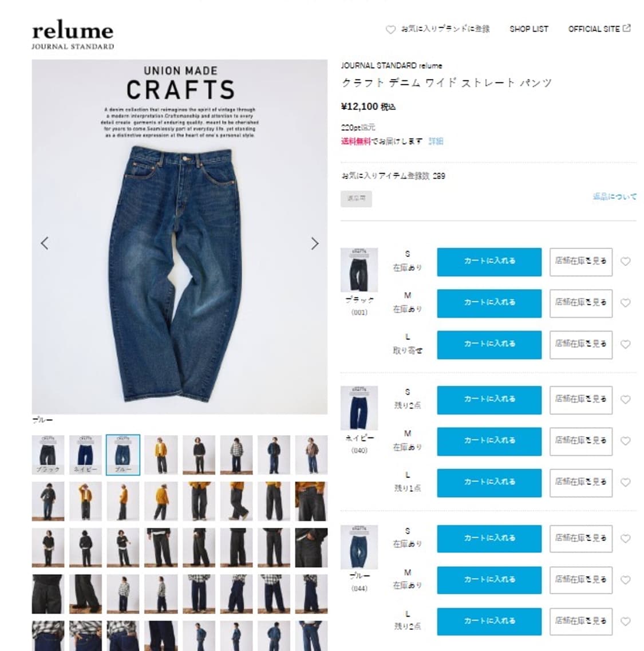Show next product image with right arrow
644x651 pixels.
click(315, 244)
